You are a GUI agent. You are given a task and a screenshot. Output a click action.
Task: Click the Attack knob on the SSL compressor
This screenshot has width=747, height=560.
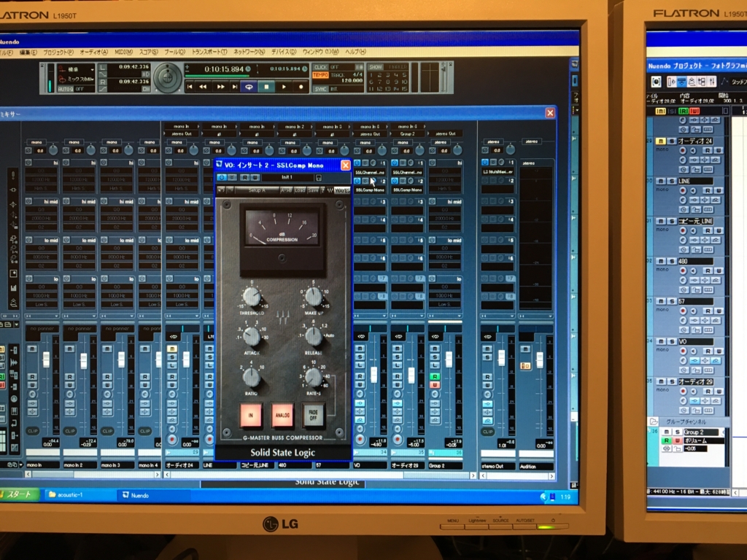pyautogui.click(x=252, y=336)
